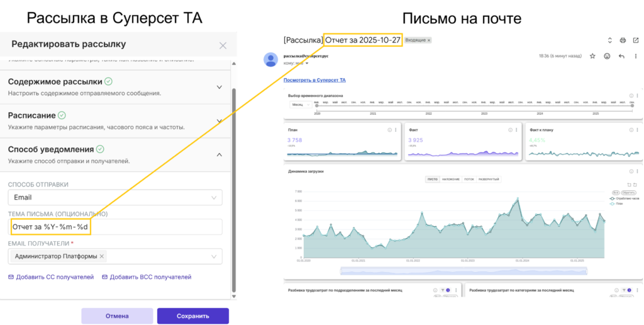Image resolution: width=644 pixels, height=325 pixels.
Task: Star the email message
Action: [592, 56]
